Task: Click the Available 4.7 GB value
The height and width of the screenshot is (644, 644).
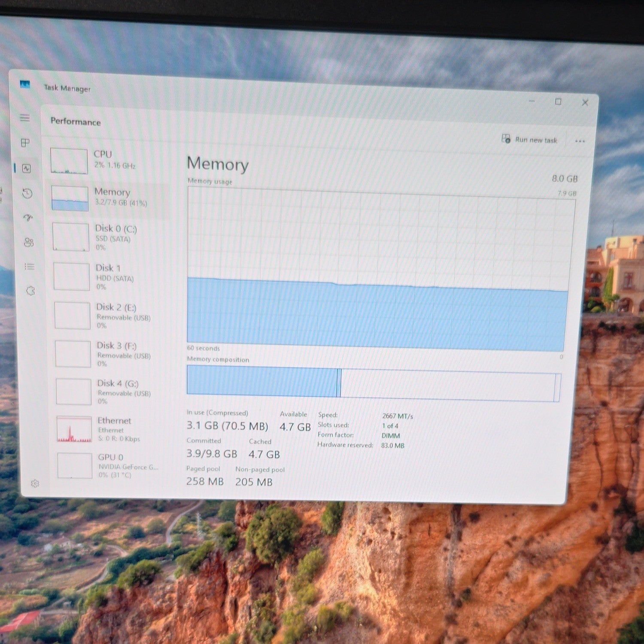Action: pos(295,427)
